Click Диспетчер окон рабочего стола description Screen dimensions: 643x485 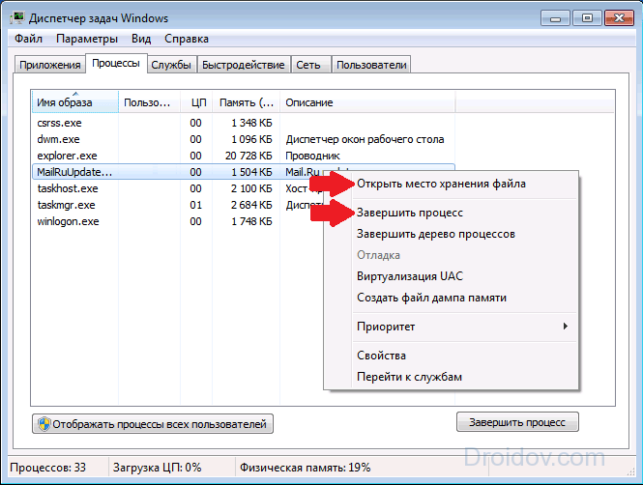[x=365, y=139]
